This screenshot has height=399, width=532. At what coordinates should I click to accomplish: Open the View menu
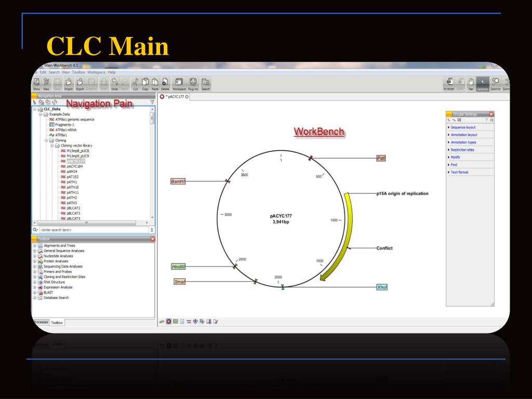pos(65,72)
